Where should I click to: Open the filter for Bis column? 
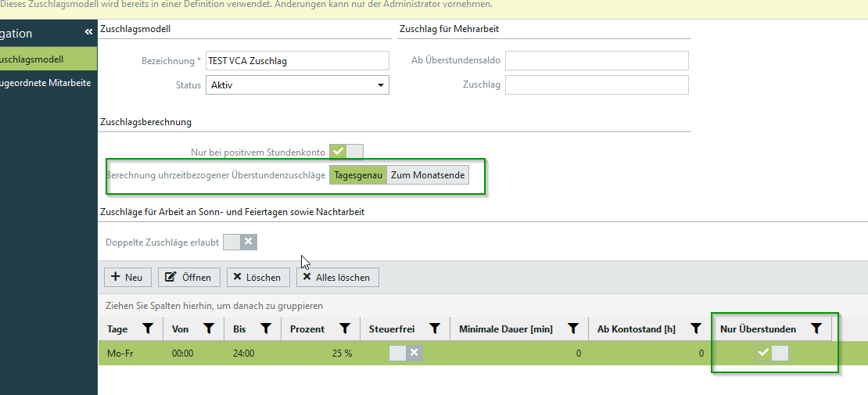point(265,329)
